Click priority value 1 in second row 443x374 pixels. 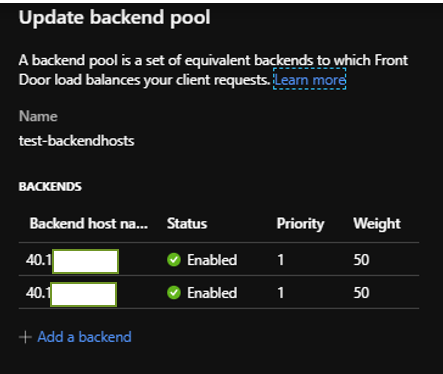click(280, 293)
